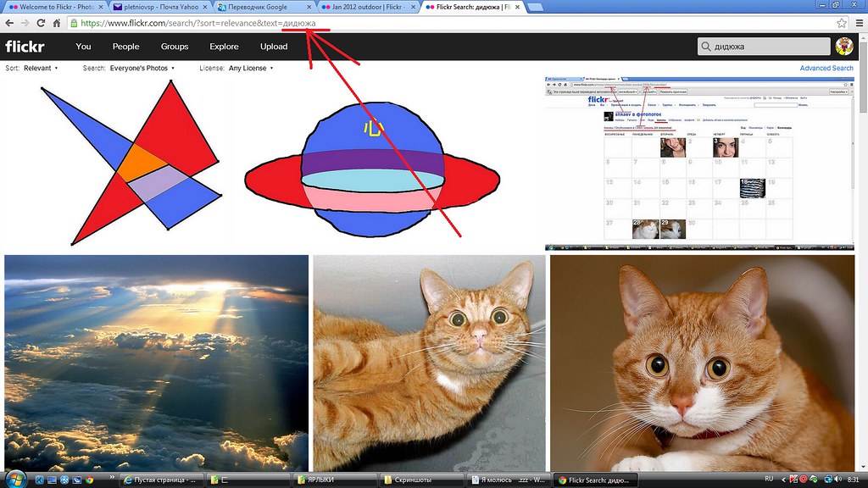Viewport: 868px width, 488px height.
Task: Click the Advanced Search link
Action: (826, 68)
